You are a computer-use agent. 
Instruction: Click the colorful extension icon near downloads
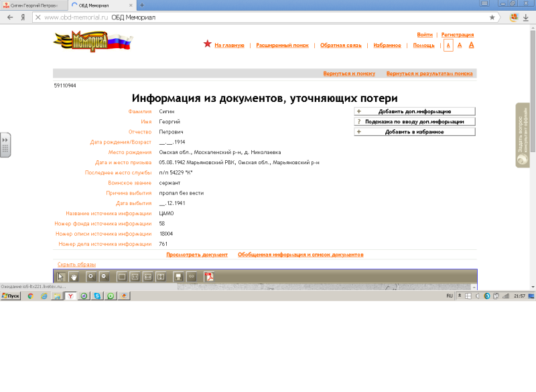[514, 17]
